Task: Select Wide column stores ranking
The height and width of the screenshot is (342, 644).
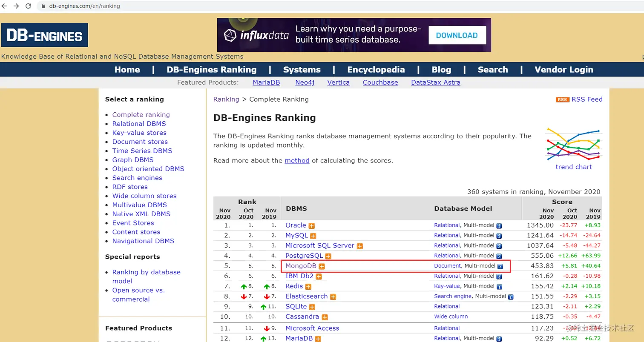Action: 144,196
